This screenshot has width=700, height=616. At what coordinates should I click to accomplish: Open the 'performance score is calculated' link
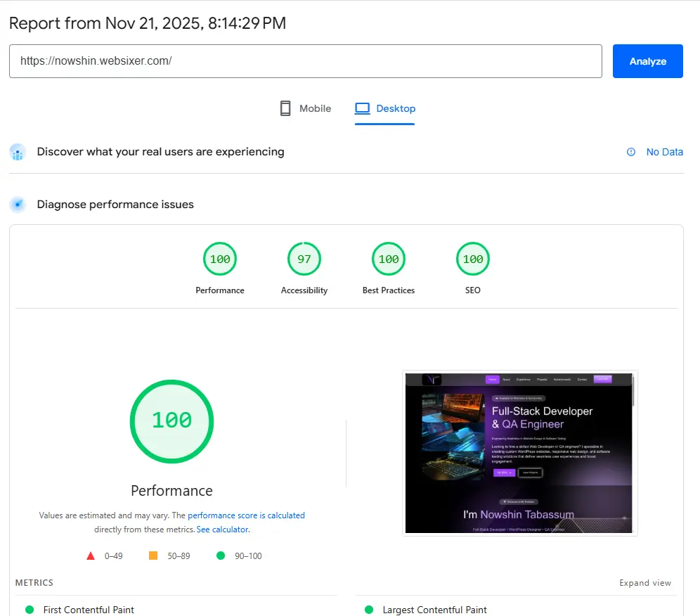click(246, 515)
